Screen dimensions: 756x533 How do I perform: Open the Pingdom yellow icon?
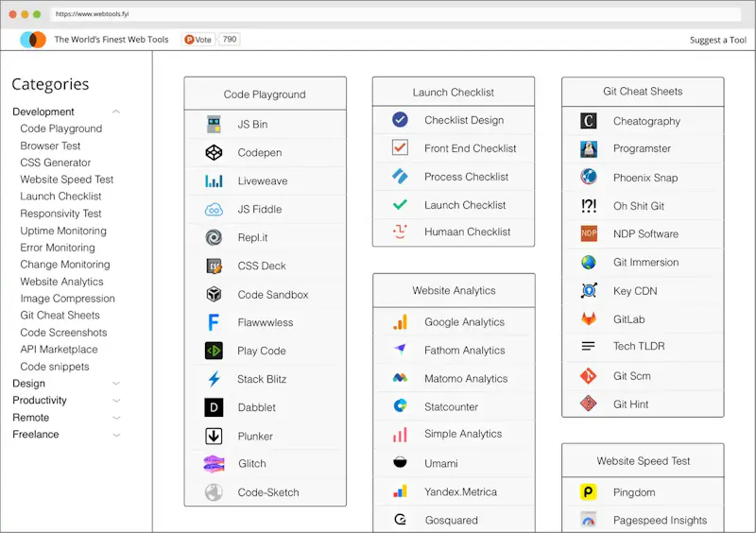(588, 492)
